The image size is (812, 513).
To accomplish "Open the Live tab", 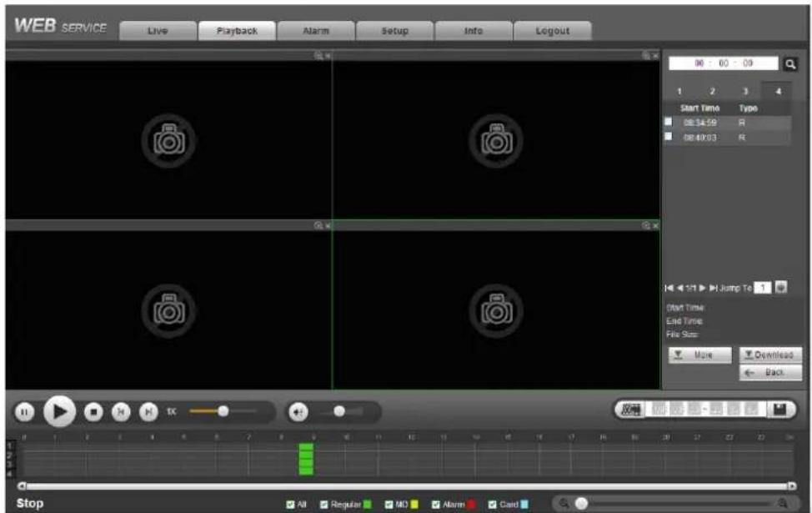I will point(158,31).
